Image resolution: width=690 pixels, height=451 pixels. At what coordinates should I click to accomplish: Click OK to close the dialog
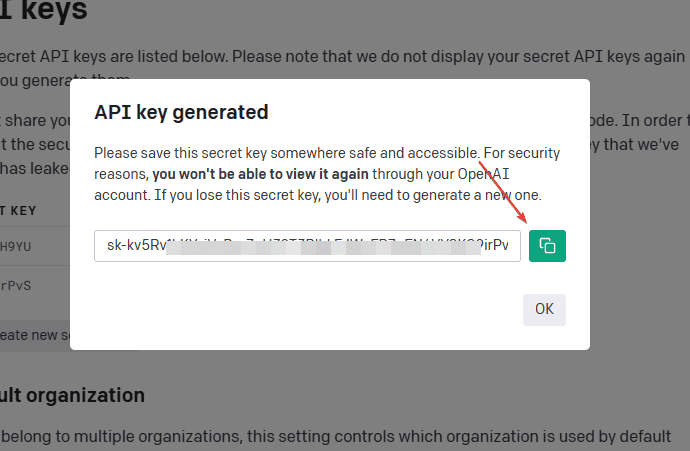coord(544,310)
